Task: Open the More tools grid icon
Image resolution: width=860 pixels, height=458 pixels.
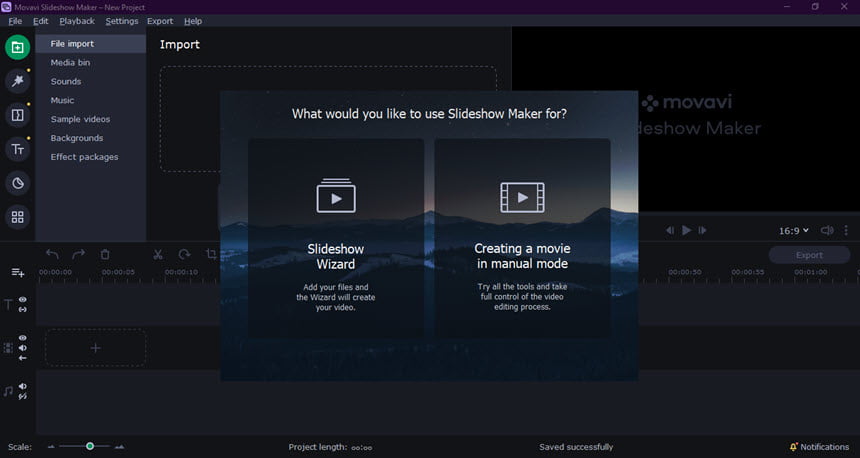Action: [18, 217]
